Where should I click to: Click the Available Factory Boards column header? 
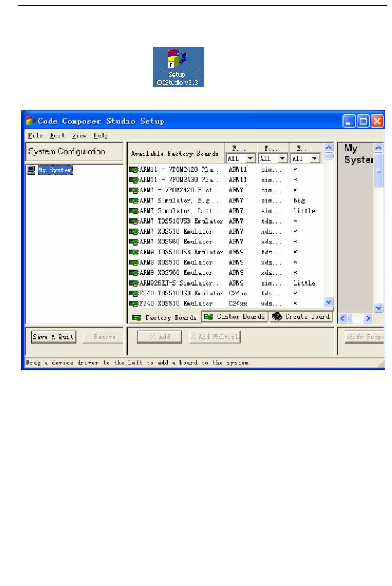[175, 153]
